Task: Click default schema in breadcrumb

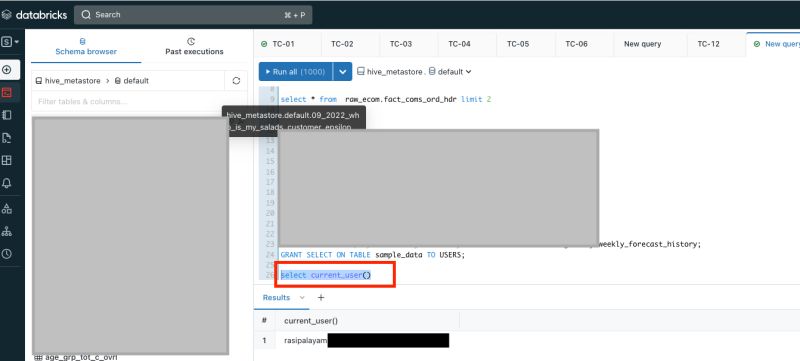Action: click(132, 81)
